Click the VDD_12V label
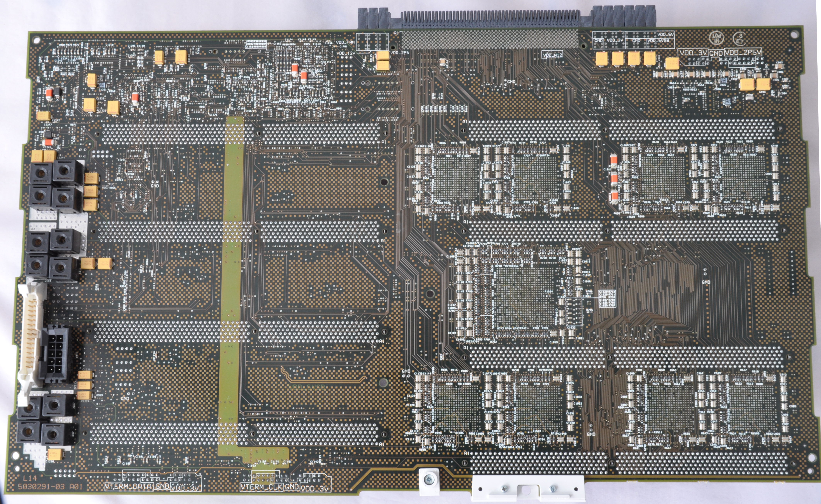The width and height of the screenshot is (821, 504). point(345,53)
